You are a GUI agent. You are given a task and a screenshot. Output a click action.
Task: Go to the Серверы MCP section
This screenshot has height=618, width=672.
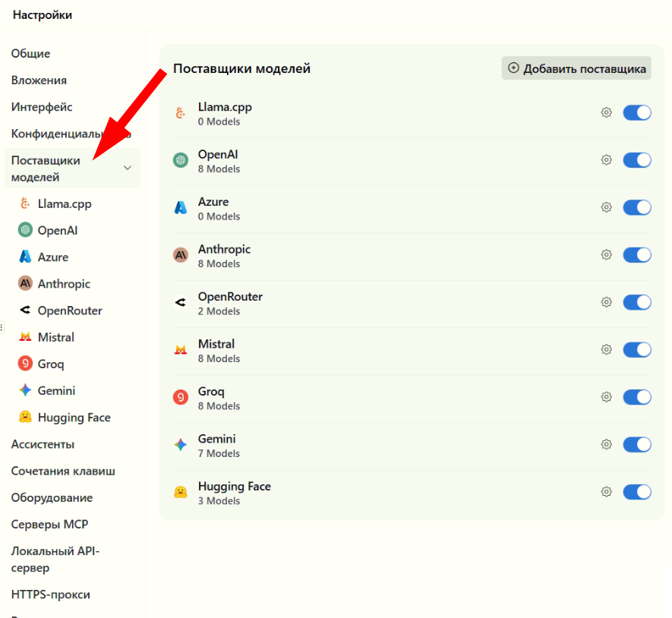(x=49, y=524)
